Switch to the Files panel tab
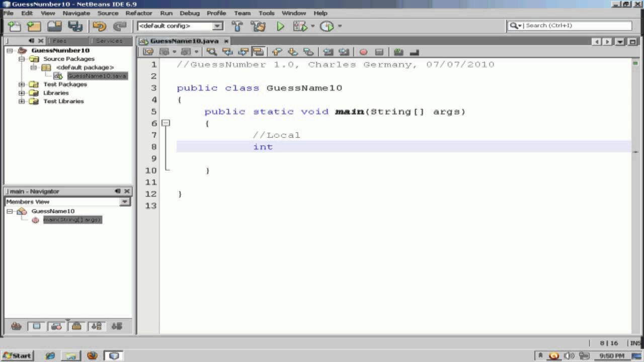The width and height of the screenshot is (644, 362). tap(59, 41)
